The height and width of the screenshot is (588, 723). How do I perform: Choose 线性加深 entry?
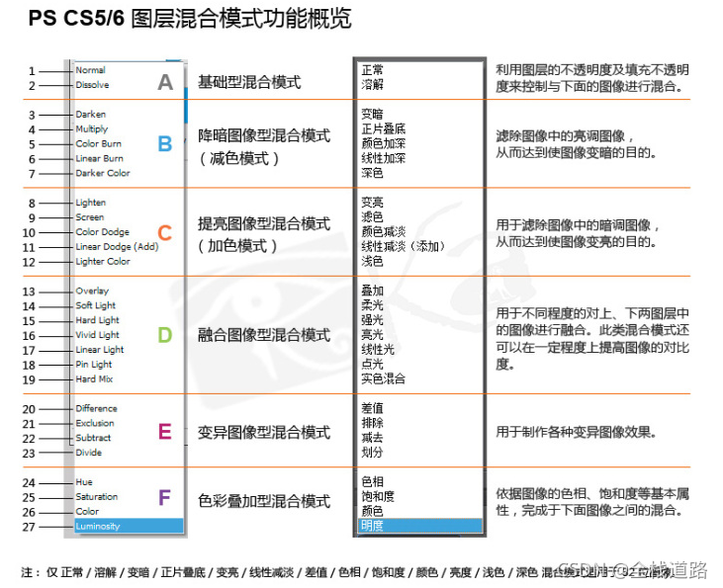click(x=383, y=158)
